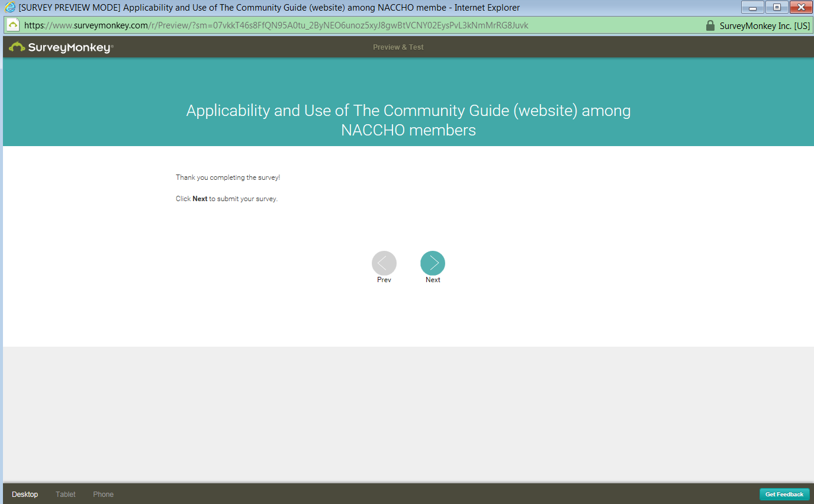The width and height of the screenshot is (814, 504).
Task: Click the Preview & Test header label
Action: tap(398, 47)
